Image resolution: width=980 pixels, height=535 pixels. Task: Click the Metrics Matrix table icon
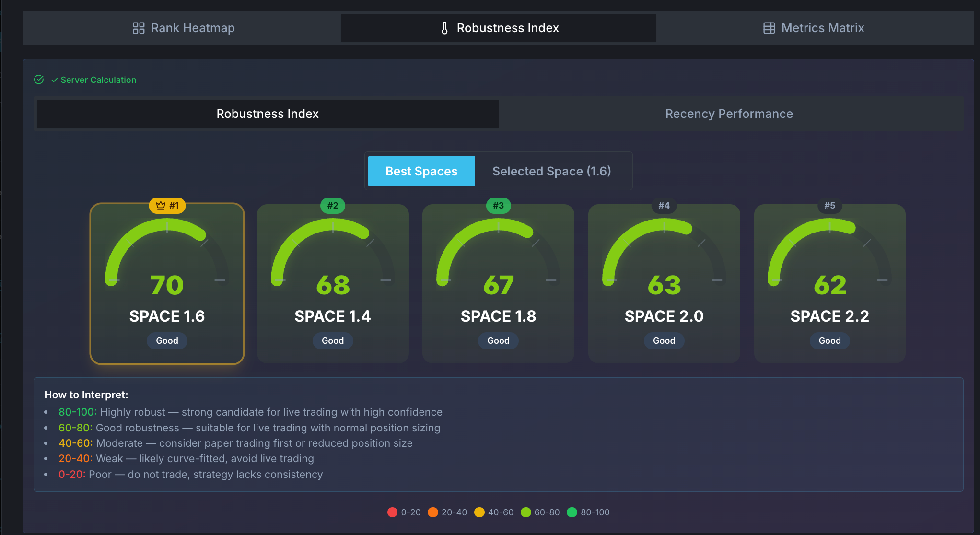point(769,28)
